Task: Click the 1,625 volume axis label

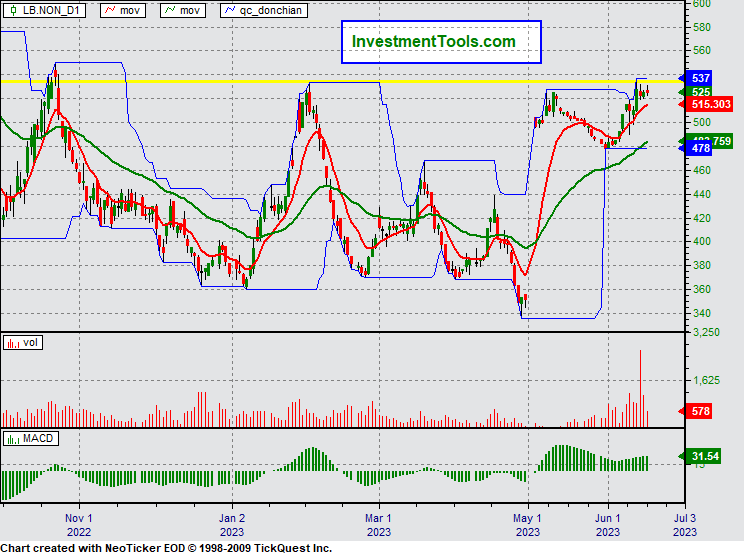Action: (706, 380)
